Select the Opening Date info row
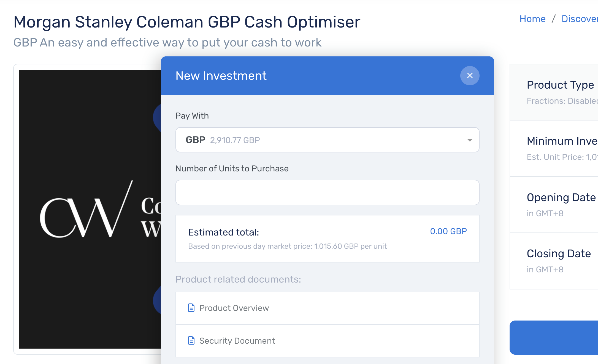 click(x=554, y=205)
